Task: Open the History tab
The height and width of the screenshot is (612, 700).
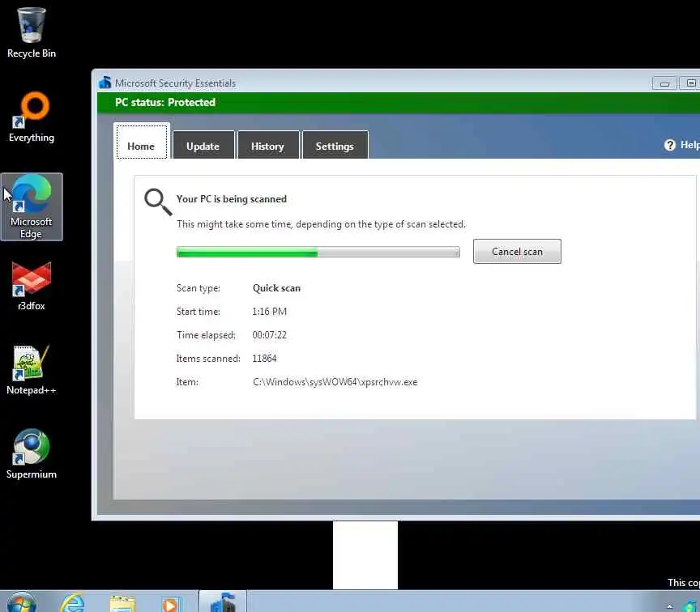Action: (x=268, y=145)
